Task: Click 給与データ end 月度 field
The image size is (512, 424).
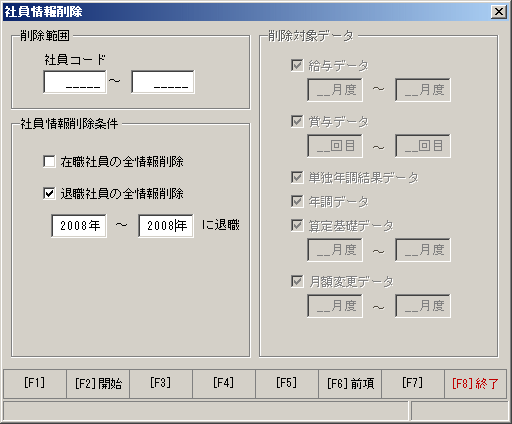Action: (x=423, y=90)
